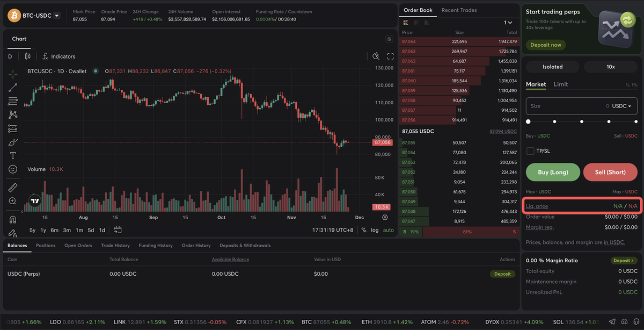Toggle percentage scale on chart
The width and height of the screenshot is (644, 330).
[364, 230]
